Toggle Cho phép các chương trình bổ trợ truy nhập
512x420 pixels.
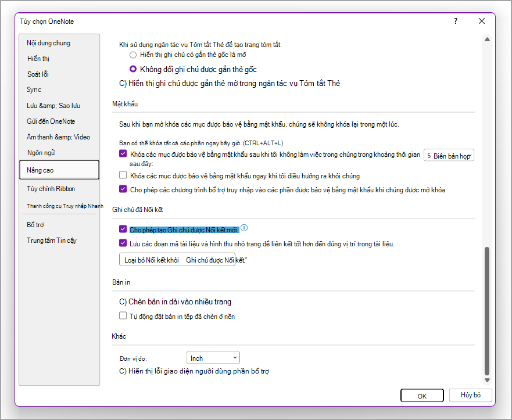123,189
